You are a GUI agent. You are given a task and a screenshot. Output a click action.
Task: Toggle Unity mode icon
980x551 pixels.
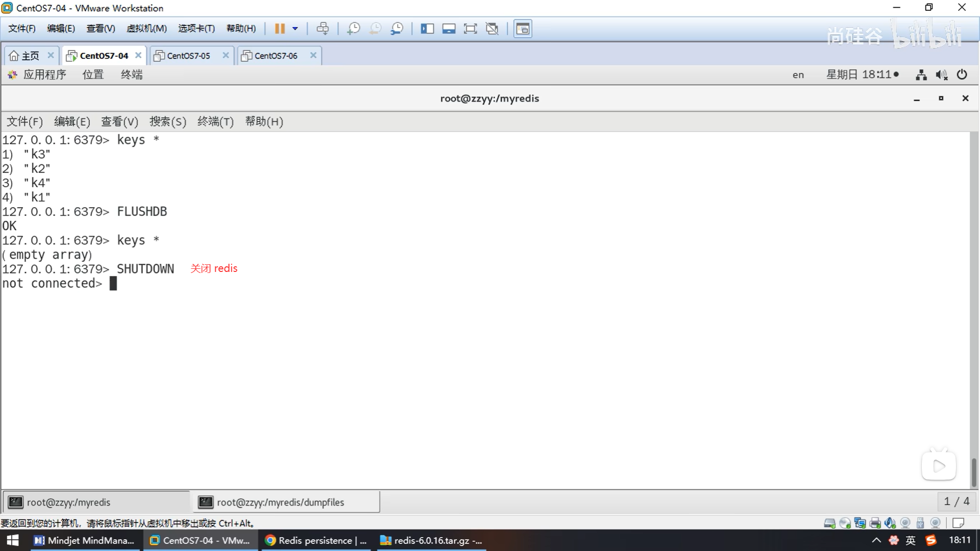coord(492,29)
